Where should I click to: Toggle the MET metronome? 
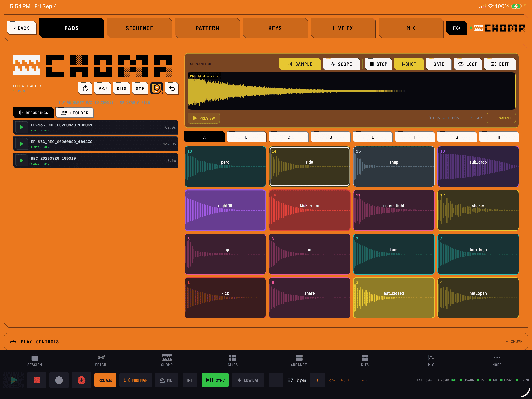pyautogui.click(x=167, y=380)
